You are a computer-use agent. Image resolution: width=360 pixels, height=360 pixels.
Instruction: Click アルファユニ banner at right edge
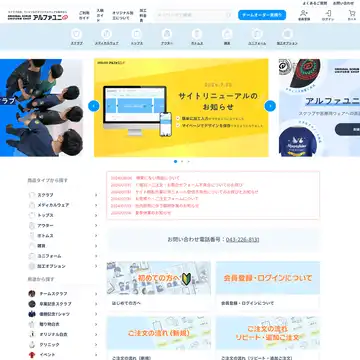click(319, 108)
